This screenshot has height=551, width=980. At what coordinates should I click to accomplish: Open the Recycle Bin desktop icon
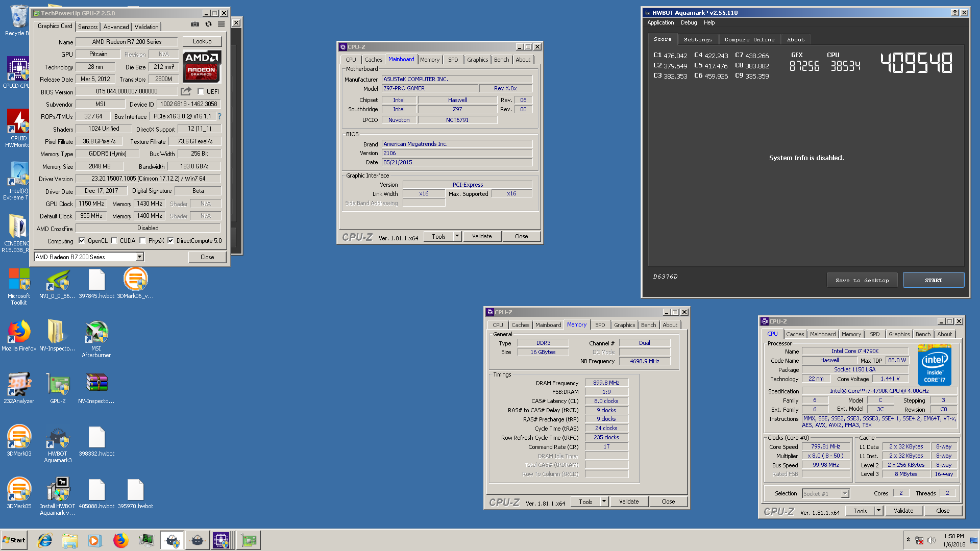tap(18, 20)
